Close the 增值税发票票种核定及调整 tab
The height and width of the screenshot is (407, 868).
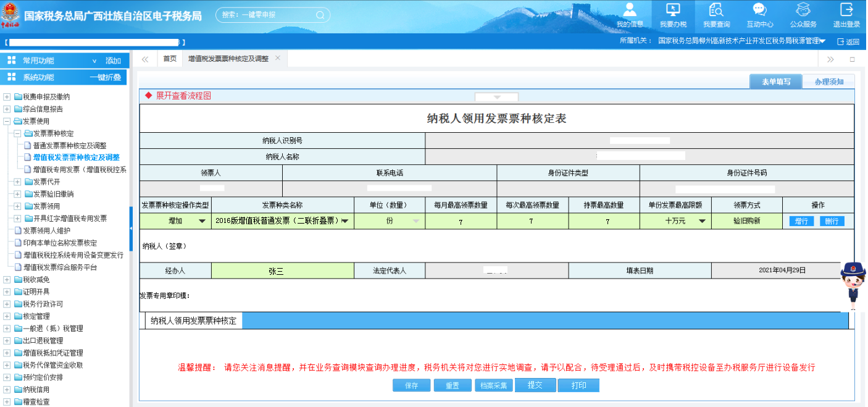click(x=278, y=58)
